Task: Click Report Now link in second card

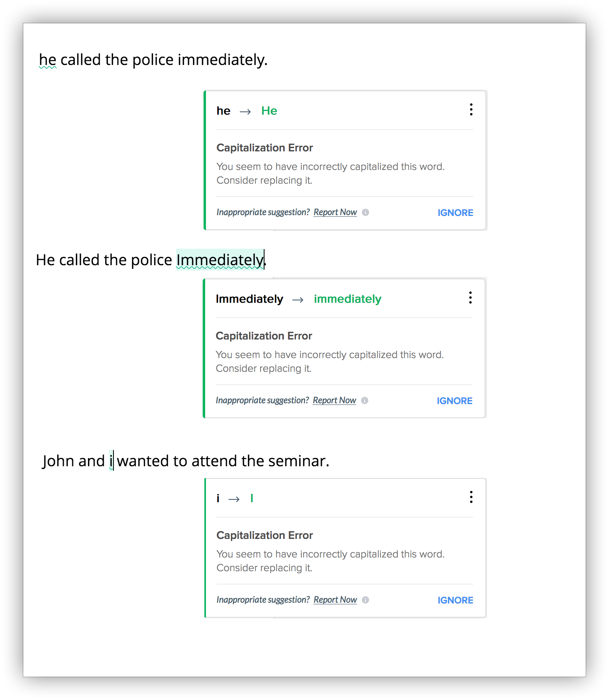Action: 334,400
